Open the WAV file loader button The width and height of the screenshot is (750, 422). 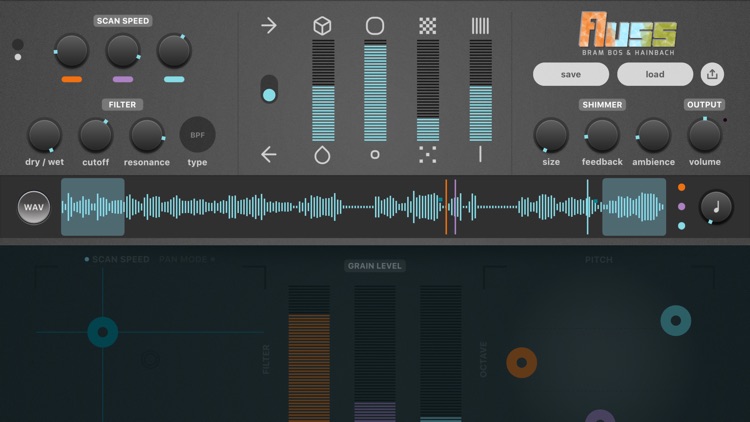[x=34, y=207]
